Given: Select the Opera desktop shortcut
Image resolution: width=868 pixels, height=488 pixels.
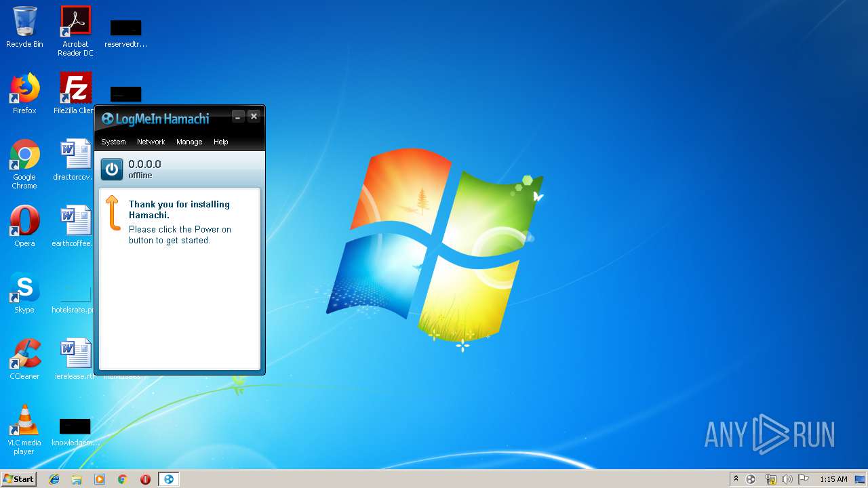Looking at the screenshot, I should pos(24,226).
